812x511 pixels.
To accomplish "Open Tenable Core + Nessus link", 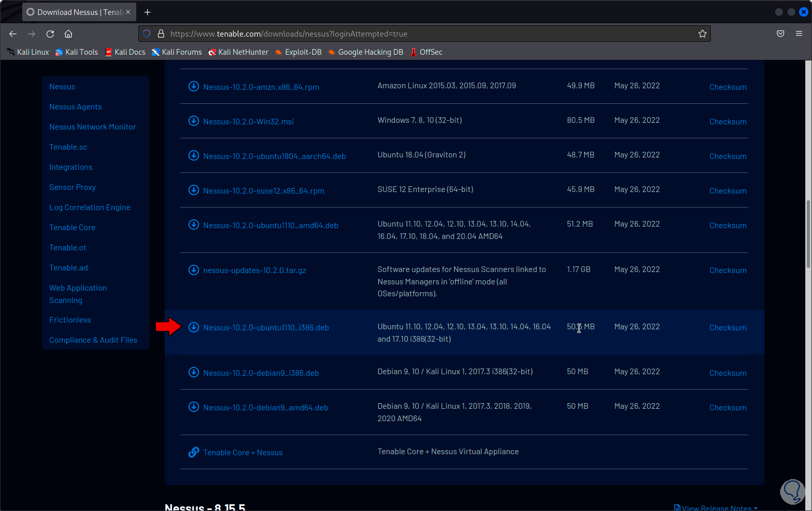I will point(243,453).
